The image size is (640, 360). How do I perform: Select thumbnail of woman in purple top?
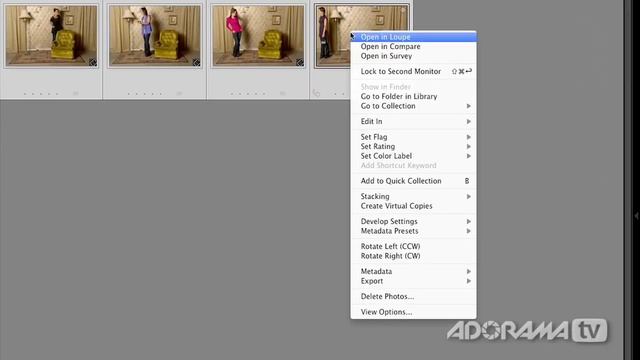(x=155, y=36)
